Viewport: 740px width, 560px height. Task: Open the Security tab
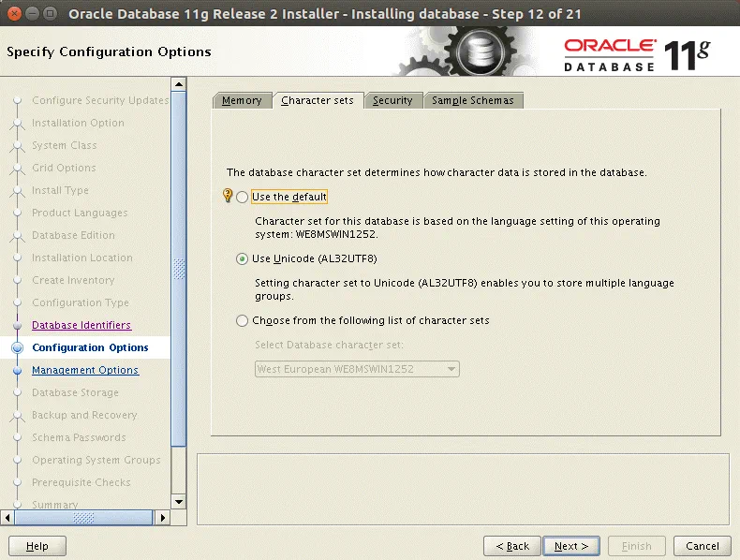(x=392, y=100)
